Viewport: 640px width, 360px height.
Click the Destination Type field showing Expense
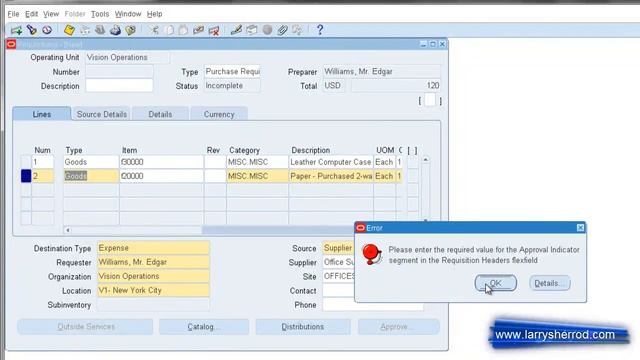tap(153, 248)
